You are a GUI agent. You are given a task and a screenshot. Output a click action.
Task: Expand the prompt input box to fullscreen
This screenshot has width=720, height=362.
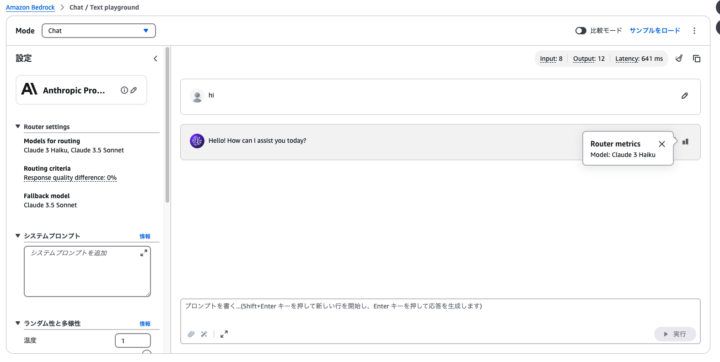pyautogui.click(x=224, y=334)
